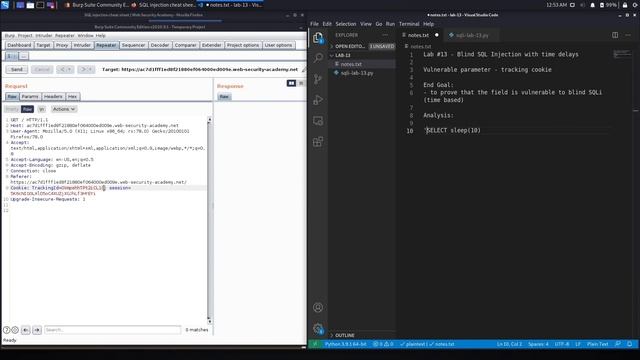Open the Accounts menu in VS Code
This screenshot has height=360, width=640.
point(318,307)
